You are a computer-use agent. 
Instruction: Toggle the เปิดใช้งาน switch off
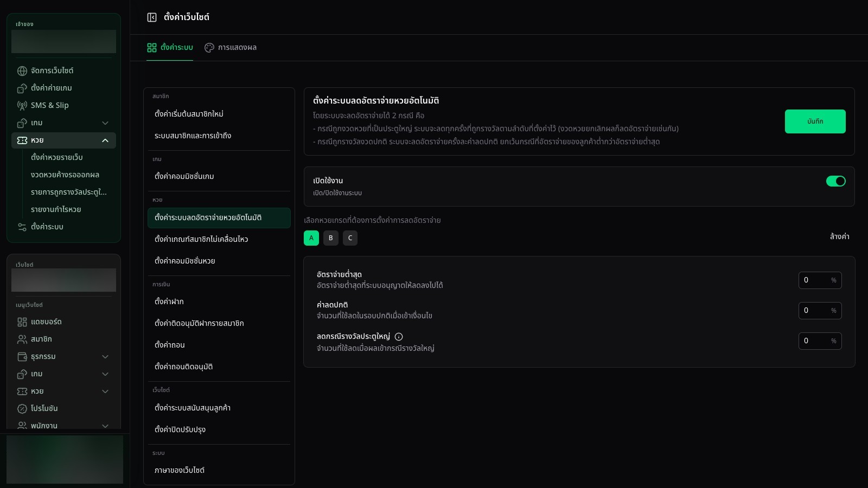pyautogui.click(x=835, y=181)
